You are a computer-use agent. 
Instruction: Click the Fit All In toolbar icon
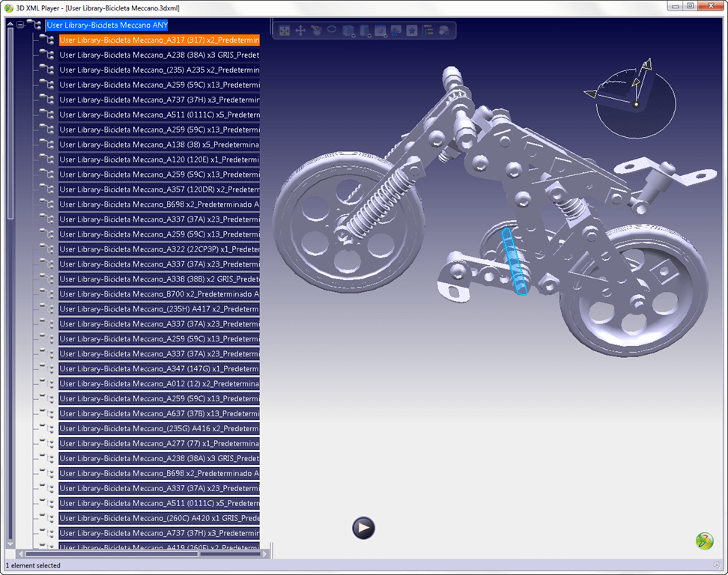click(284, 31)
